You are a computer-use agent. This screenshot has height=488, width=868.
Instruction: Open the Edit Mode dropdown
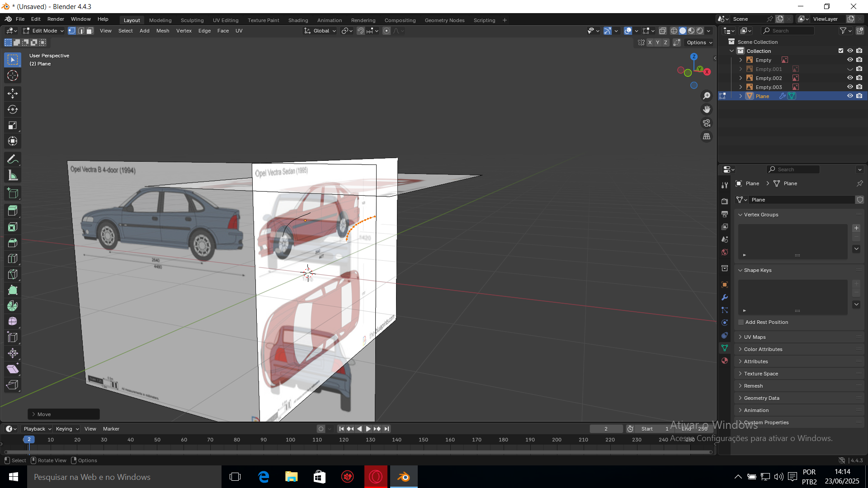pos(43,31)
